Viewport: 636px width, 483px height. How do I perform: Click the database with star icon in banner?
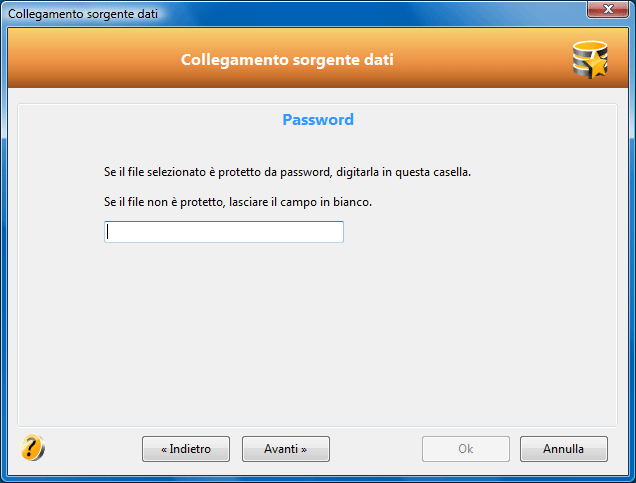coord(590,60)
